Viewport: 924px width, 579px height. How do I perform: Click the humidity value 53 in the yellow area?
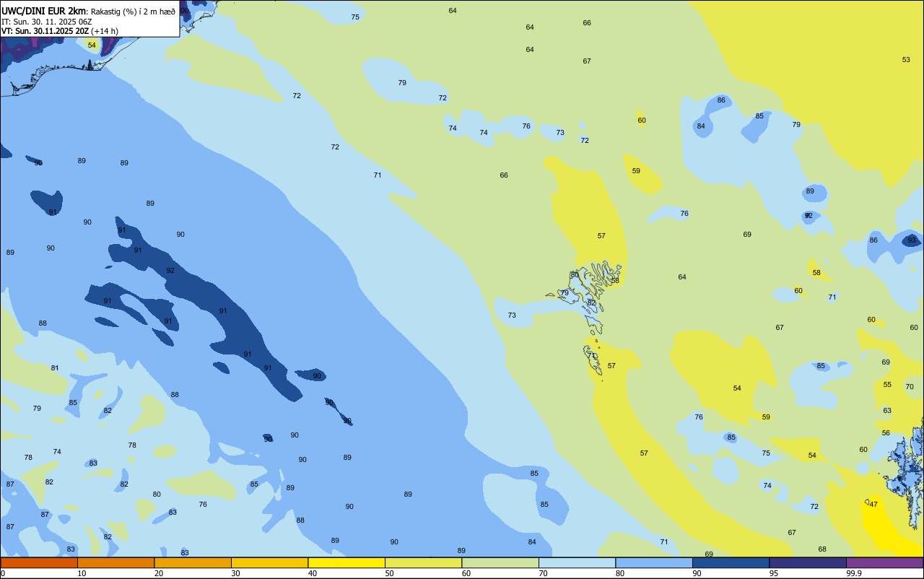[906, 60]
